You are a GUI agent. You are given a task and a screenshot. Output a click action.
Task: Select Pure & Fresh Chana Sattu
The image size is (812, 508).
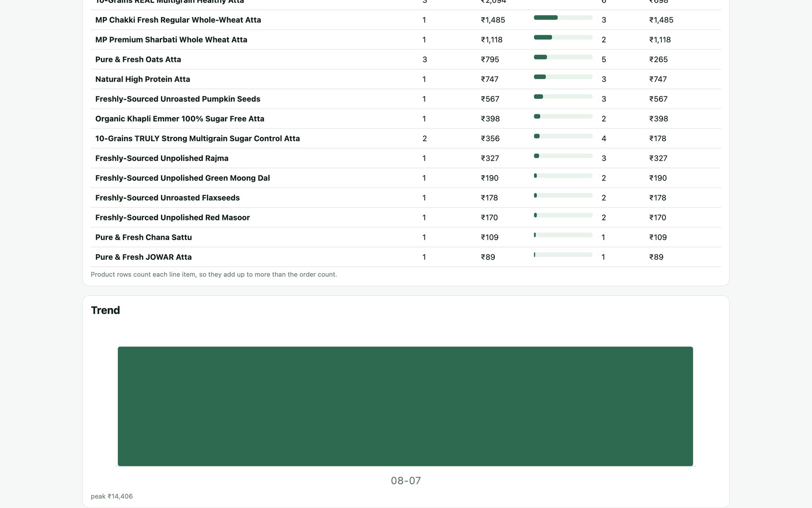[x=143, y=238]
